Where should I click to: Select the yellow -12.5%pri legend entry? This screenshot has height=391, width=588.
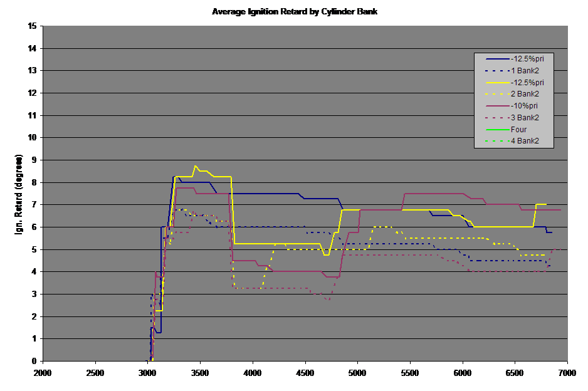527,82
